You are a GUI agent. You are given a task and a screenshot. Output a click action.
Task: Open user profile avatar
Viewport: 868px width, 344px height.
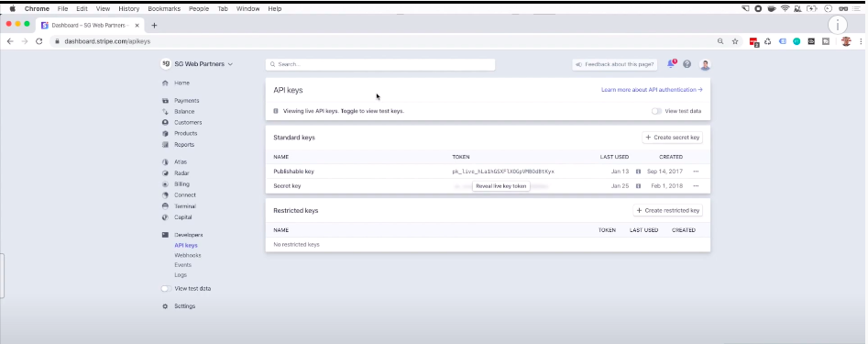click(x=705, y=65)
